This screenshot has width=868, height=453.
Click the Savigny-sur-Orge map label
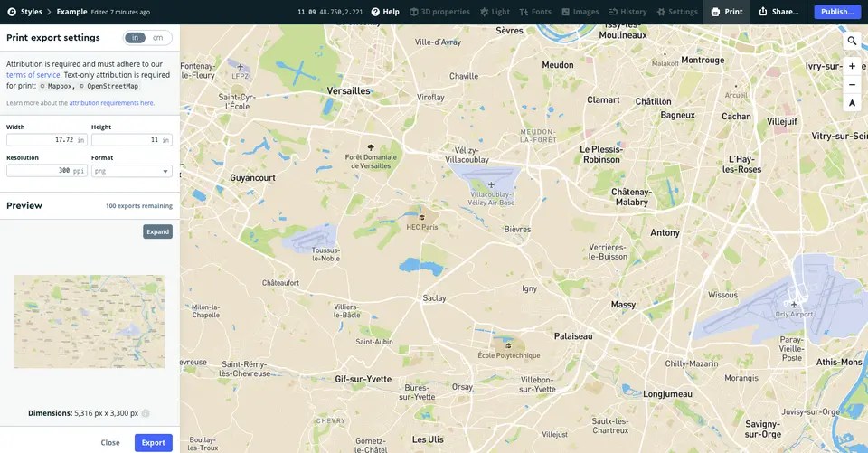(763, 429)
